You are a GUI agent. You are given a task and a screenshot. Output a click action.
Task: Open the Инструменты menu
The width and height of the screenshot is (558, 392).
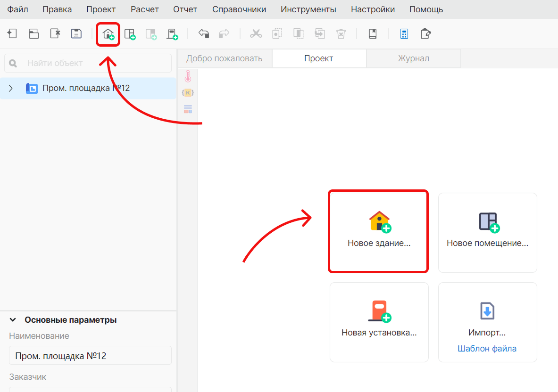click(308, 9)
